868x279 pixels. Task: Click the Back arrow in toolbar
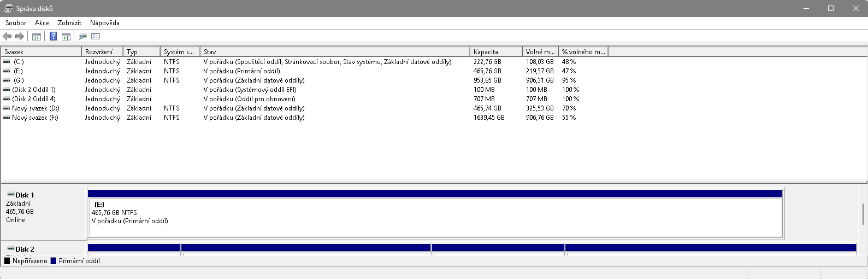point(7,37)
